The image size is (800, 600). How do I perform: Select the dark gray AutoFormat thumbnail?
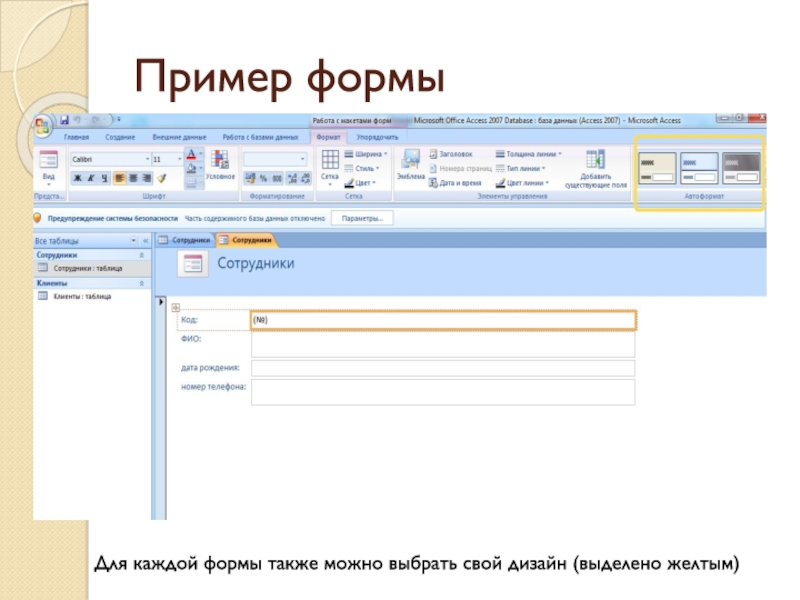(741, 166)
